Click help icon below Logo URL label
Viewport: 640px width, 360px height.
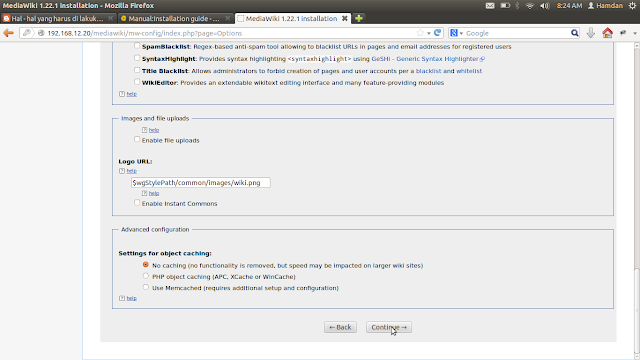pyautogui.click(x=122, y=171)
